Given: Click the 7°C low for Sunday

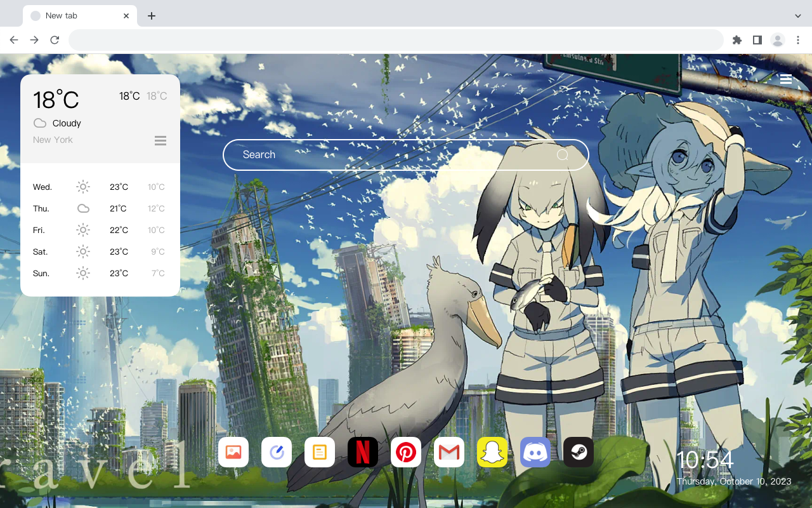Looking at the screenshot, I should coord(158,273).
